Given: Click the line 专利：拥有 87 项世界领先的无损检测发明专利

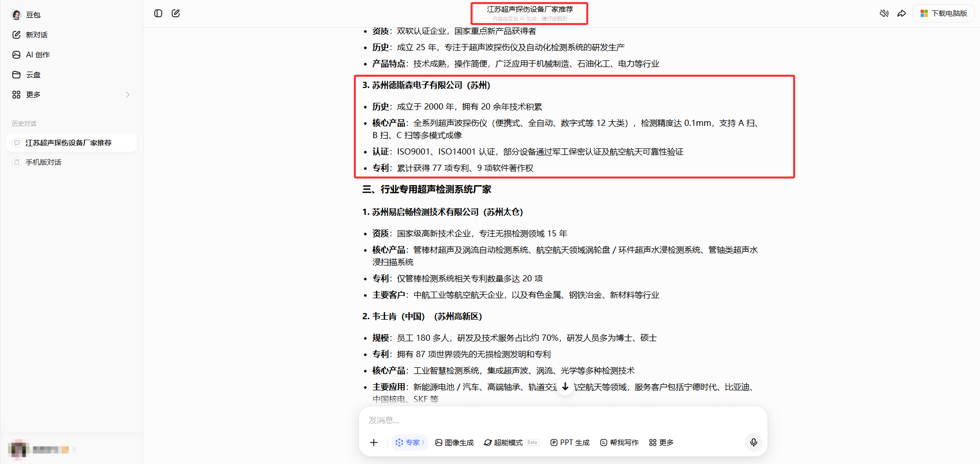Looking at the screenshot, I should [x=461, y=355].
